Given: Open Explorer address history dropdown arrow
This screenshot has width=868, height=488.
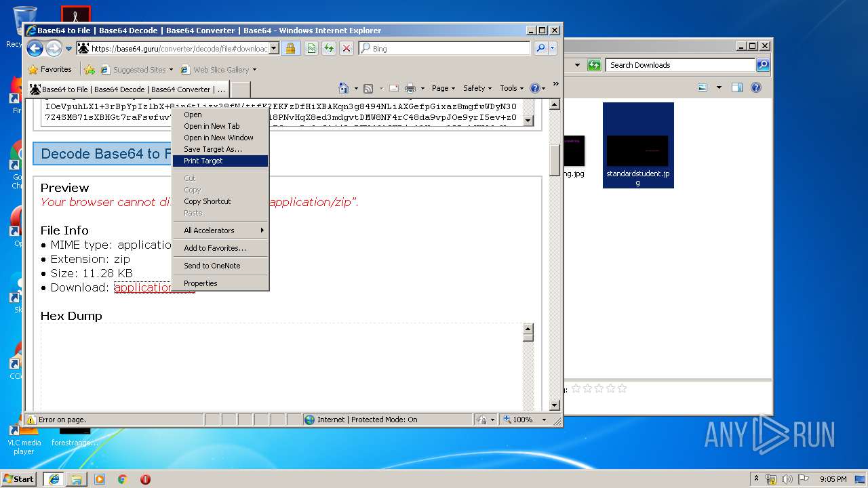Looking at the screenshot, I should pyautogui.click(x=578, y=65).
